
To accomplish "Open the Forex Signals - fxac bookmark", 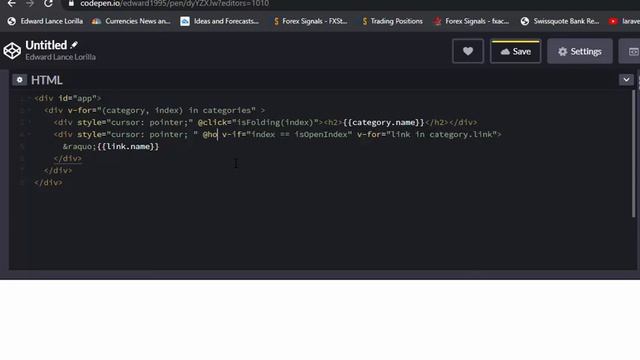I will click(471, 21).
